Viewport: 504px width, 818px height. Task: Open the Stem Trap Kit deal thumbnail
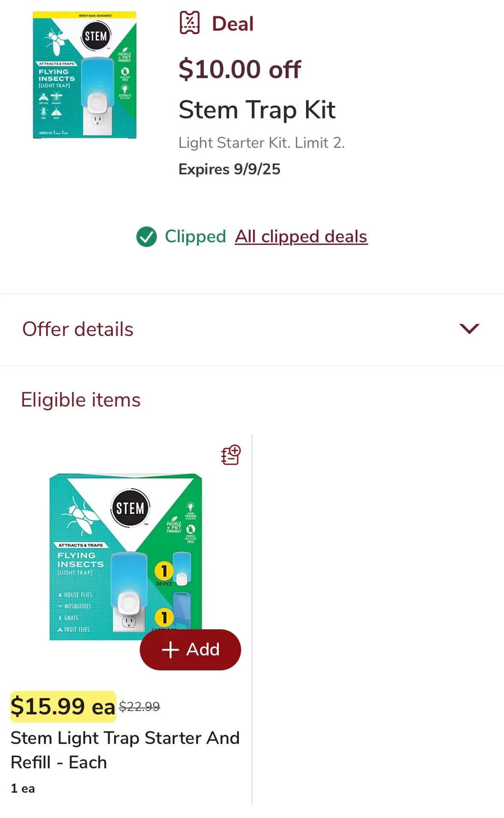[x=84, y=75]
